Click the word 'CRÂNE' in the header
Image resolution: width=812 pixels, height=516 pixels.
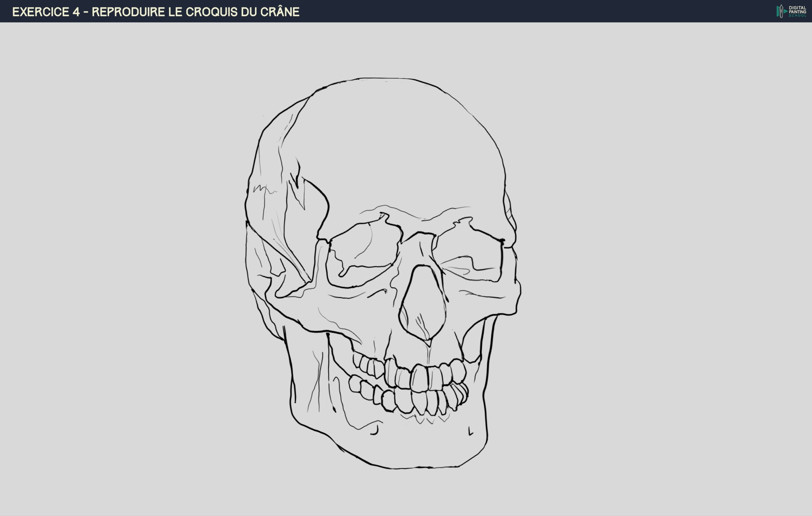click(x=279, y=12)
